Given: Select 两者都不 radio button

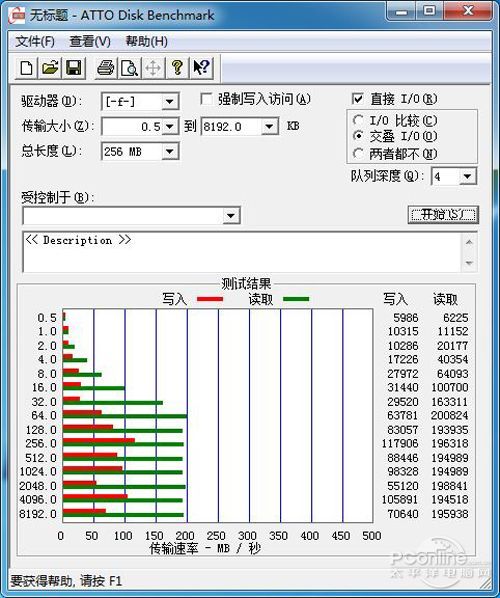Looking at the screenshot, I should (358, 153).
